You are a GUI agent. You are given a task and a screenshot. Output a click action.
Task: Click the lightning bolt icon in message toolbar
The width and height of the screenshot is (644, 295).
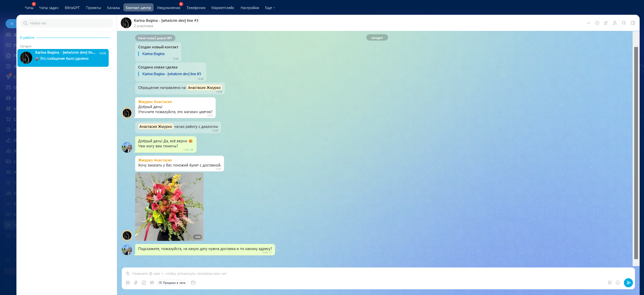click(136, 283)
